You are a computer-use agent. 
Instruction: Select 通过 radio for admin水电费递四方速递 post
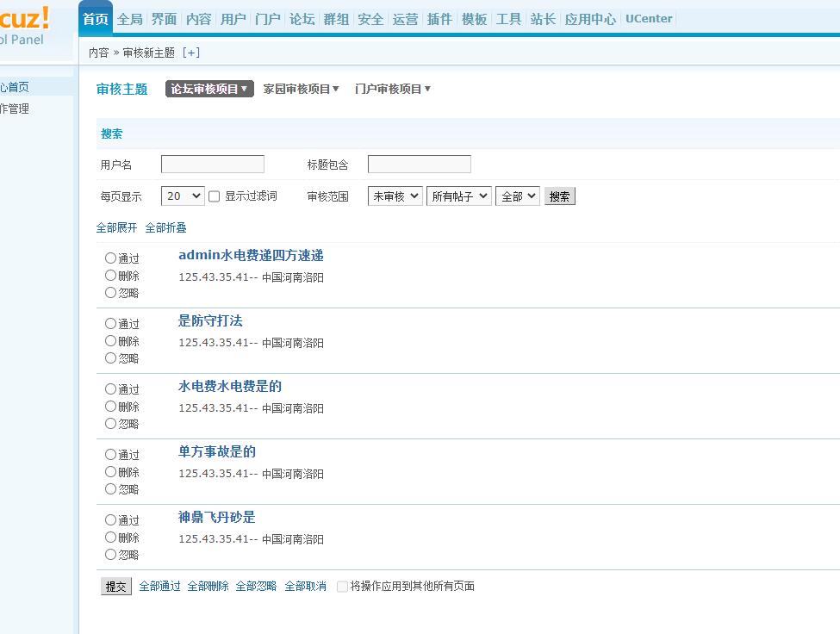tap(110, 258)
